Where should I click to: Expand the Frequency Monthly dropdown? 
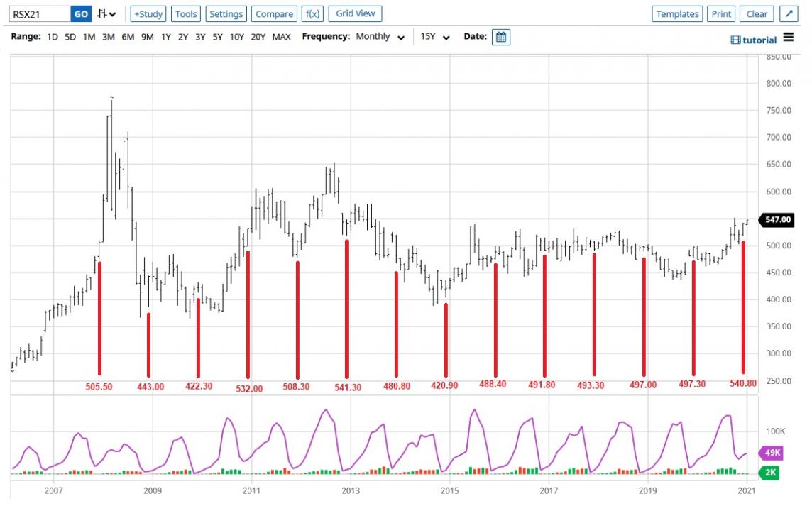380,37
